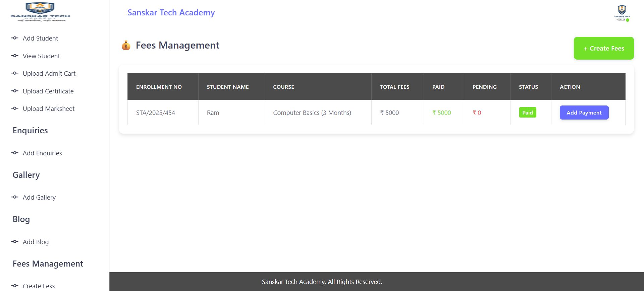Click the bullet icon beside Upload Marksheet

(x=15, y=108)
